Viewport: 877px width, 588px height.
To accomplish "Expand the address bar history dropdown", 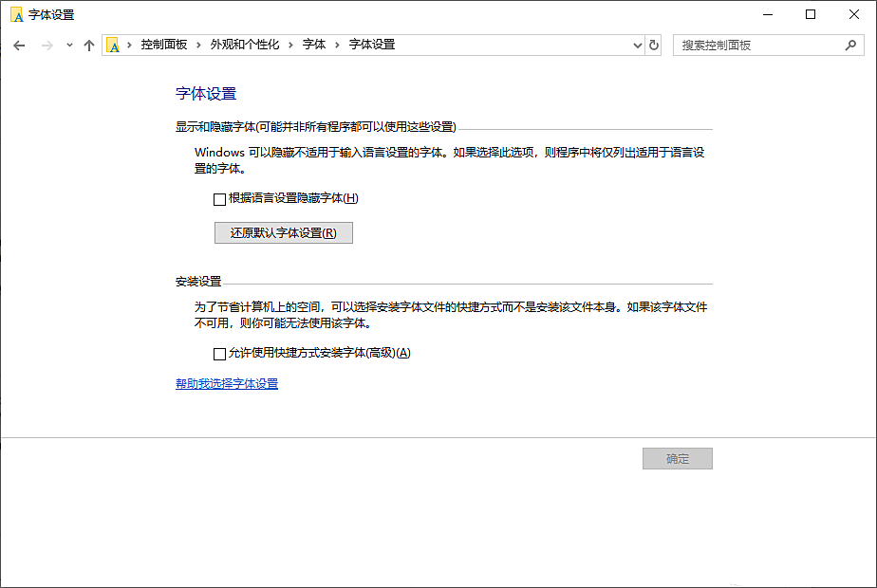I will [x=637, y=44].
